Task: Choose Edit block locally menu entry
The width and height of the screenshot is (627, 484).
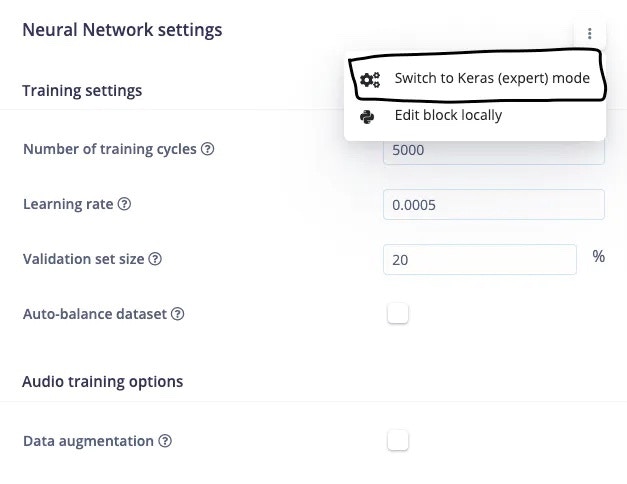Action: 475,116
